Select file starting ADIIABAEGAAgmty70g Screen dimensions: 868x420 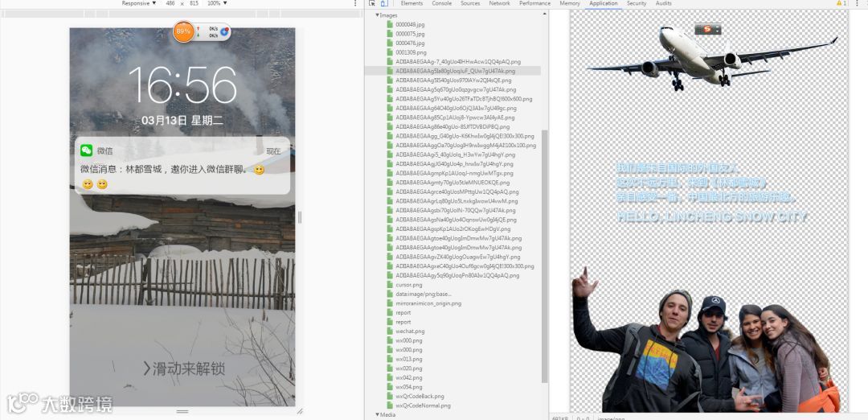[x=452, y=183]
